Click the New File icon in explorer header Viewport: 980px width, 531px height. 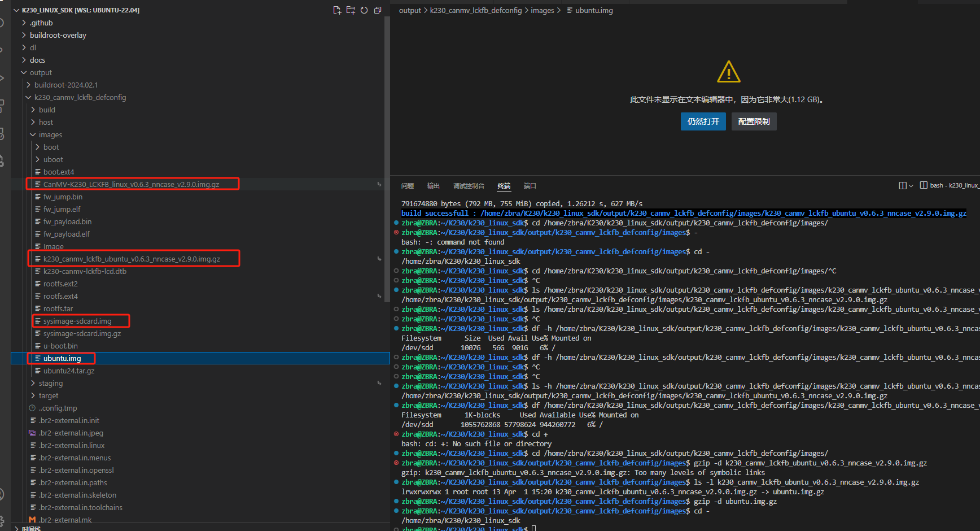337,10
